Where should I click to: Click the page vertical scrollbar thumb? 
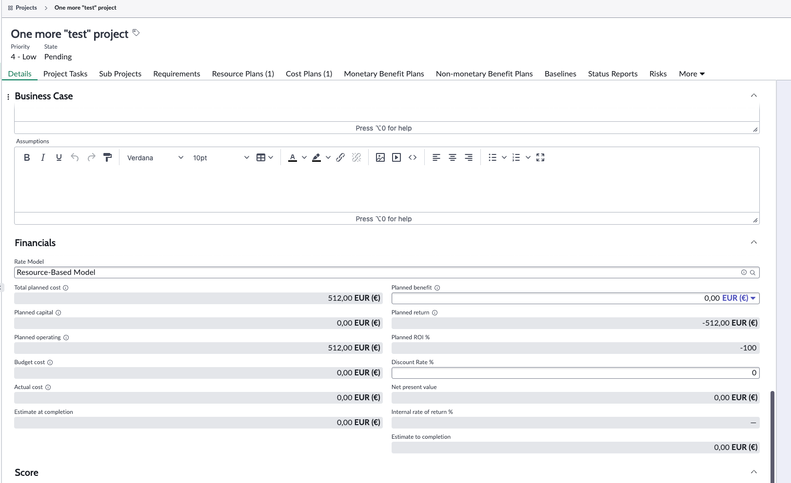(772, 437)
